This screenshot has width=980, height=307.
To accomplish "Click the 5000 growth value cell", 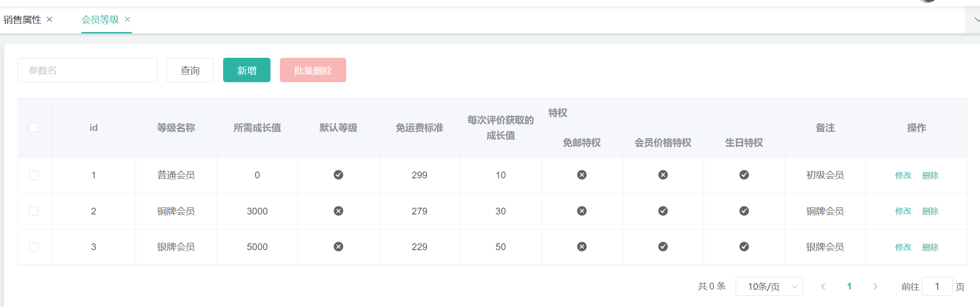I will [257, 247].
